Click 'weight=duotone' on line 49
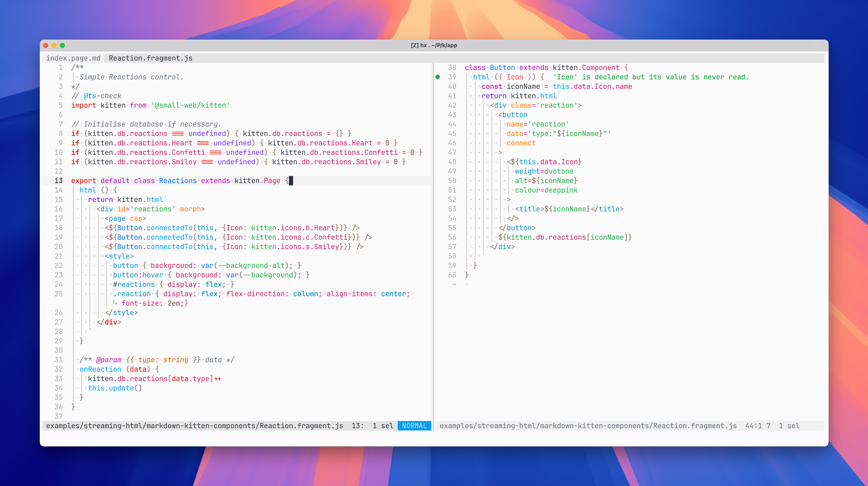Viewport: 868px width, 486px height. pos(544,171)
